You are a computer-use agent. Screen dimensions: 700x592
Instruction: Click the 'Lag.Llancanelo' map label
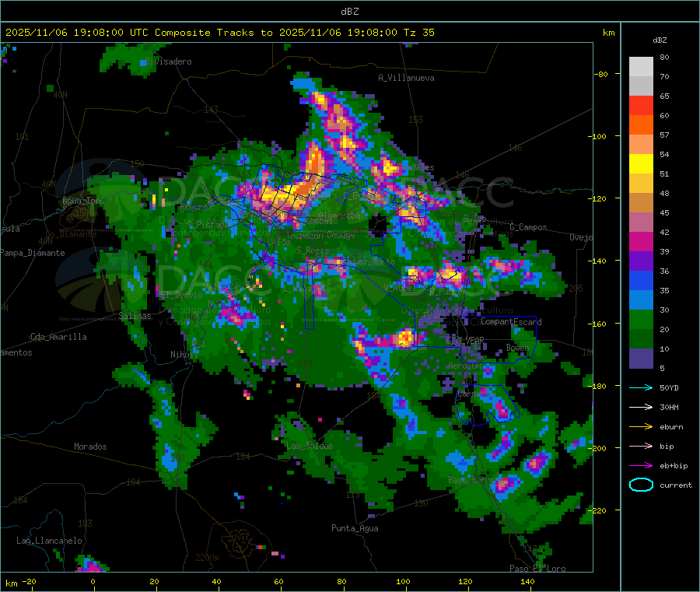tap(49, 541)
